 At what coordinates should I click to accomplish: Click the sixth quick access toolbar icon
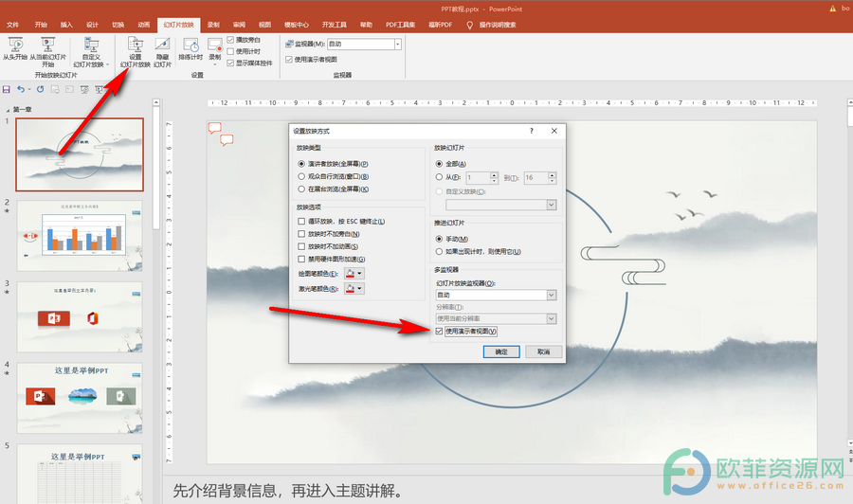84,89
